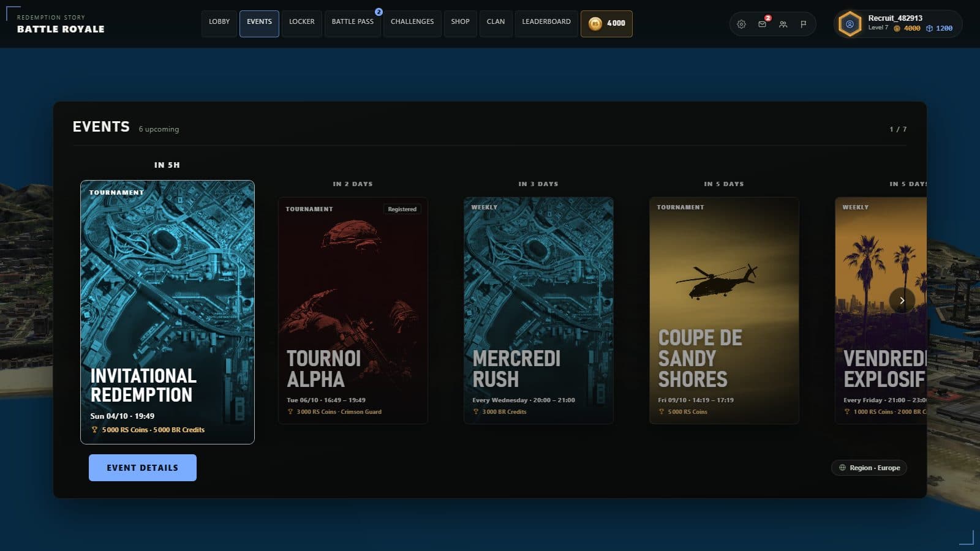Select the Tournoi Alpha event card
The height and width of the screenshot is (551, 980).
pyautogui.click(x=353, y=310)
